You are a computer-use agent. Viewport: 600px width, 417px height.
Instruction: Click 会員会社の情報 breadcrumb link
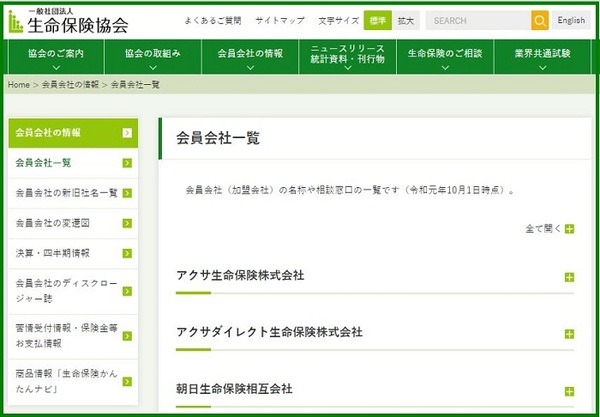click(x=70, y=85)
